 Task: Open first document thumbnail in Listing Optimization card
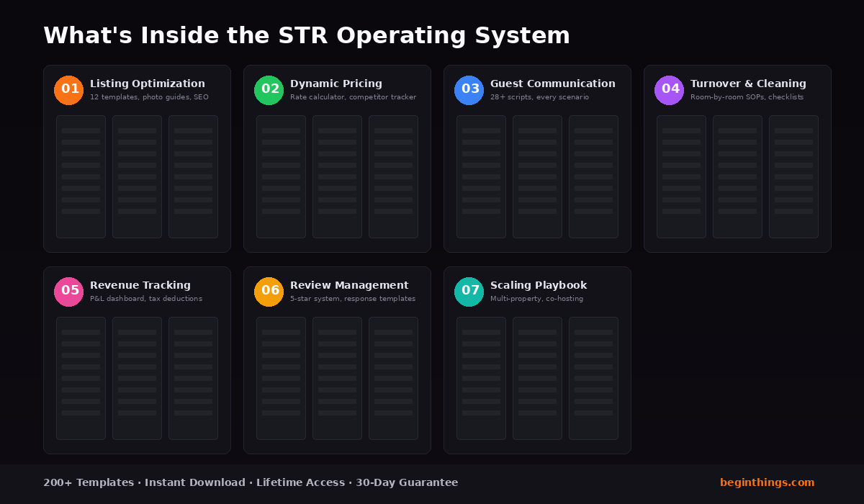point(81,176)
